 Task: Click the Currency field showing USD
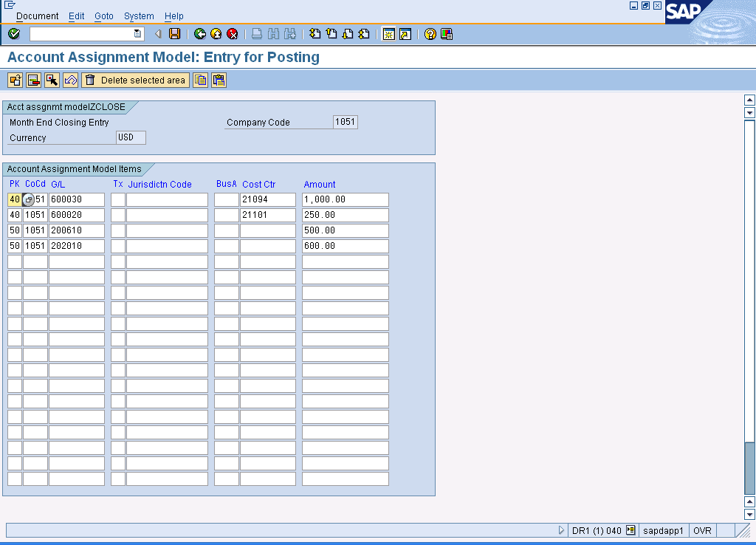click(131, 137)
